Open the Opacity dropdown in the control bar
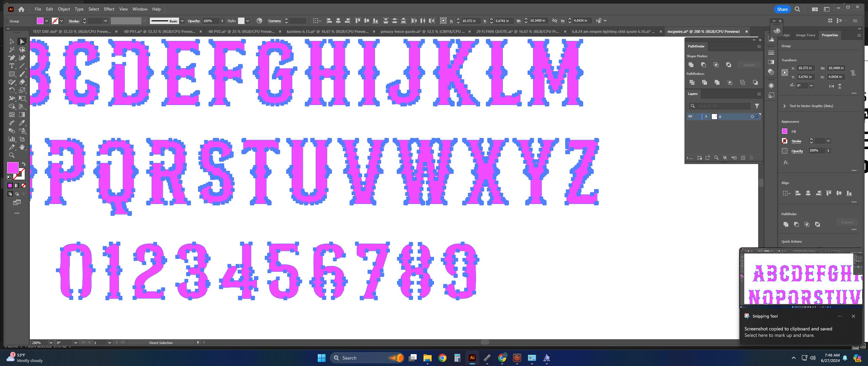This screenshot has height=366, width=868. 222,21
